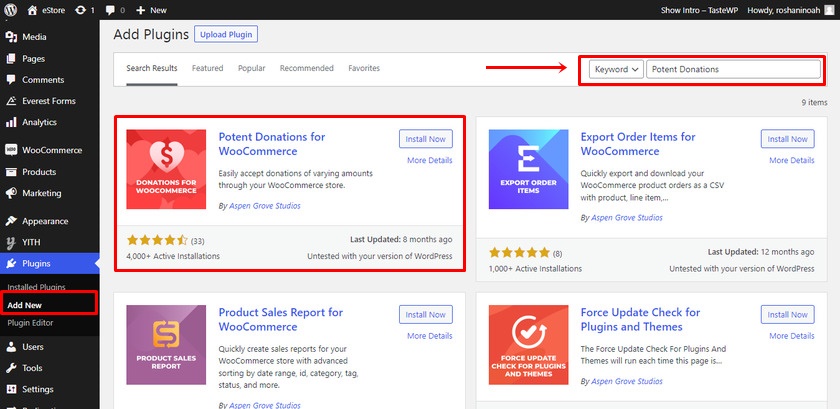Select Add New in Plugins submenu

coord(25,305)
